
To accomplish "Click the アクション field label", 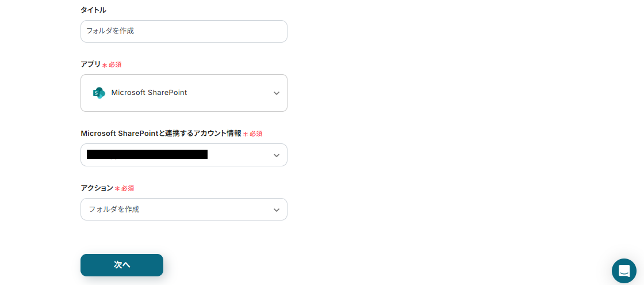I will click(x=97, y=188).
